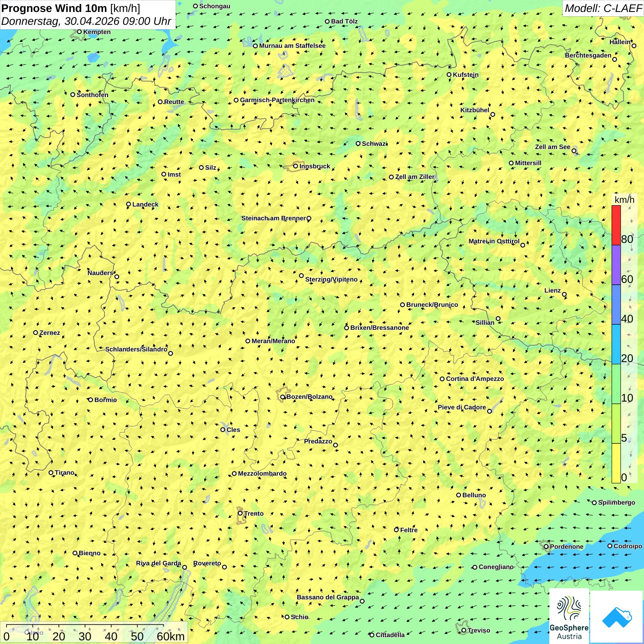Image resolution: width=644 pixels, height=644 pixels.
Task: Click the Belluno city label
Action: click(x=474, y=495)
